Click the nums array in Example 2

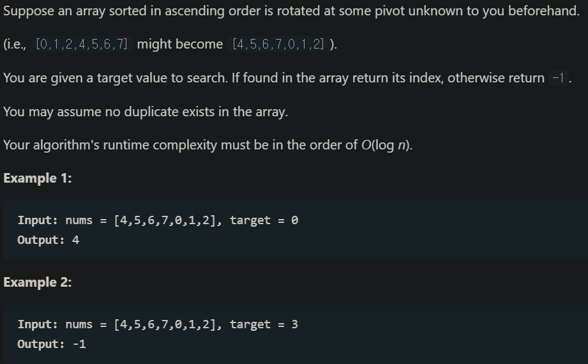tap(166, 324)
